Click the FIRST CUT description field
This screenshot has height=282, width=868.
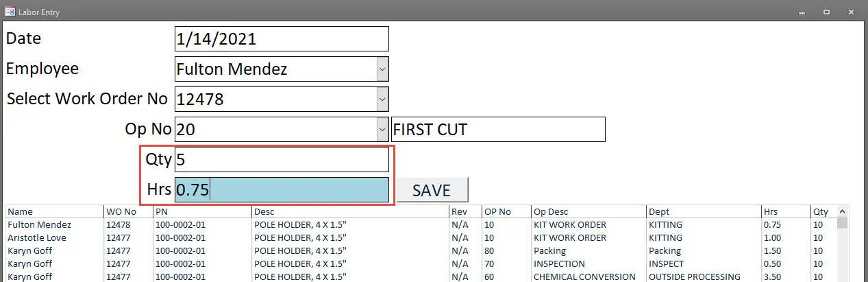point(498,129)
